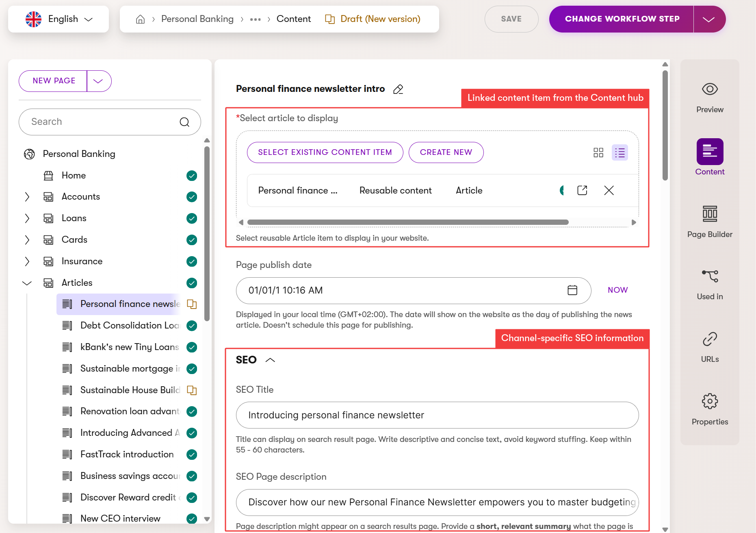Screen dimensions: 756x533
Task: Set publish date to NOW
Action: click(x=617, y=290)
